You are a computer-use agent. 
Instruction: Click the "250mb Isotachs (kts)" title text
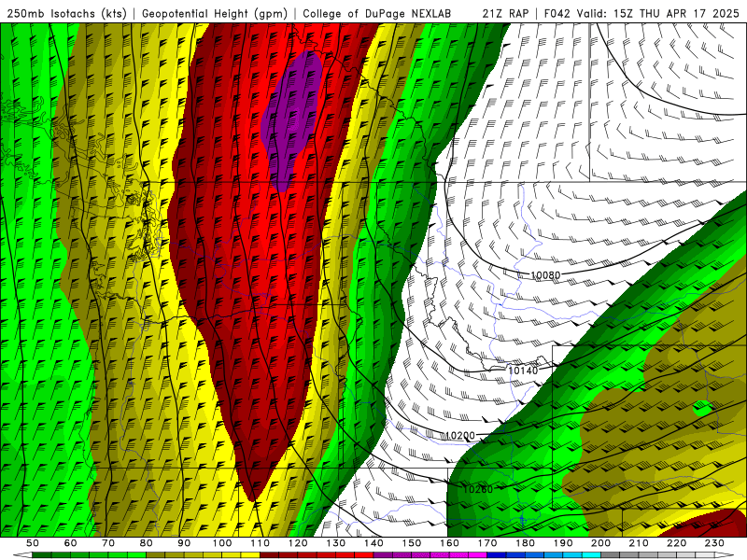click(67, 13)
